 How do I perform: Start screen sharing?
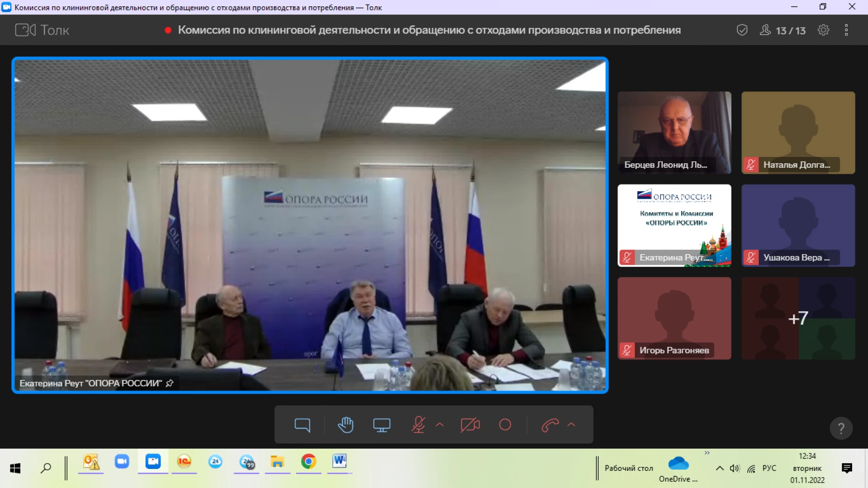coord(382,425)
